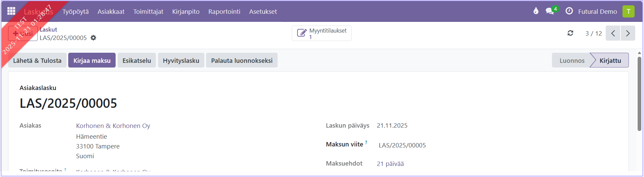
Task: Click the refresh record icon
Action: pyautogui.click(x=570, y=33)
